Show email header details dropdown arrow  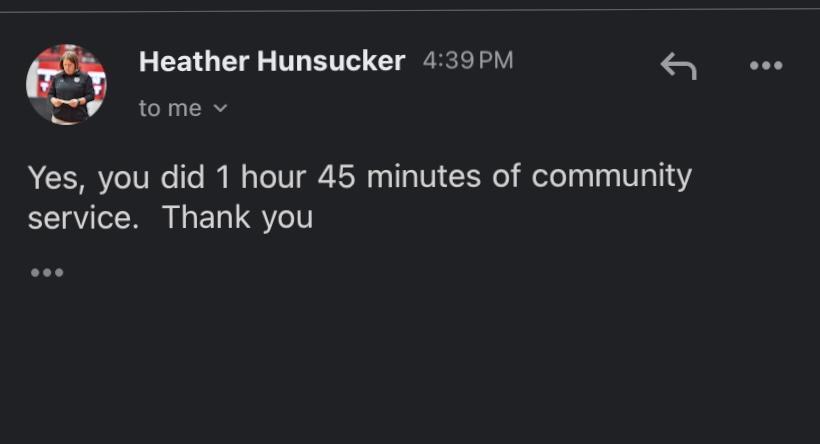click(221, 109)
